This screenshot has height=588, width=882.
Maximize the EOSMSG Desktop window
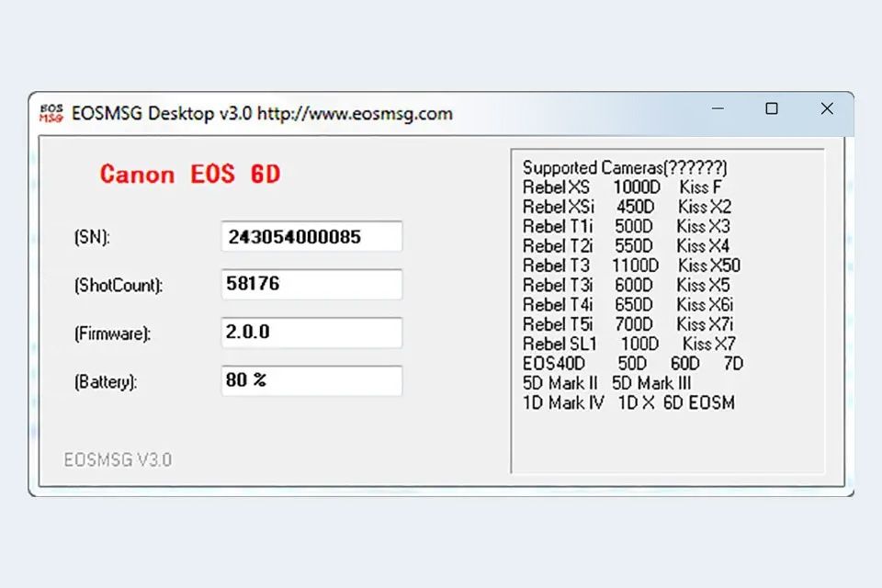(772, 108)
